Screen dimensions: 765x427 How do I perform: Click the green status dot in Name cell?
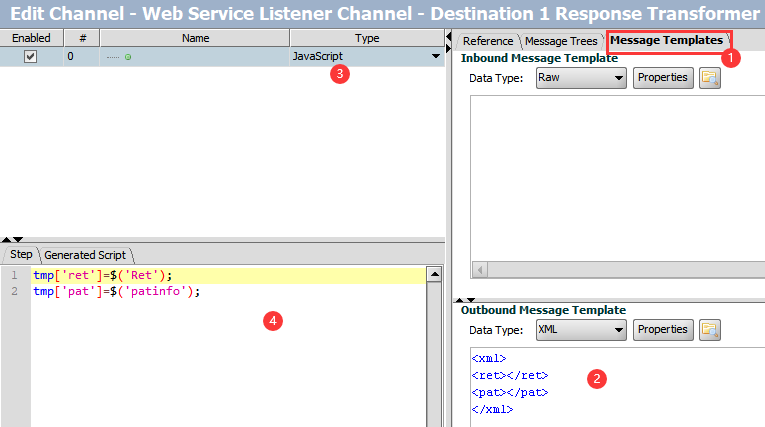(128, 57)
